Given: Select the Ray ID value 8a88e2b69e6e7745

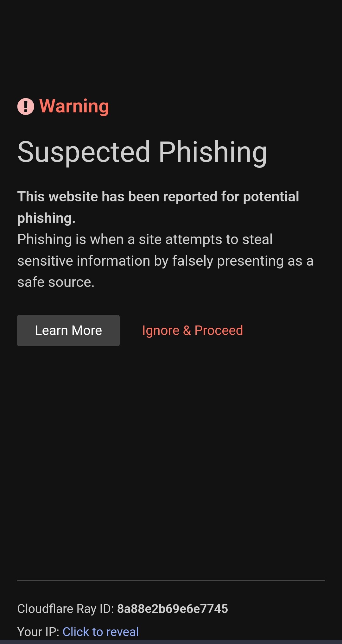Looking at the screenshot, I should 173,609.
